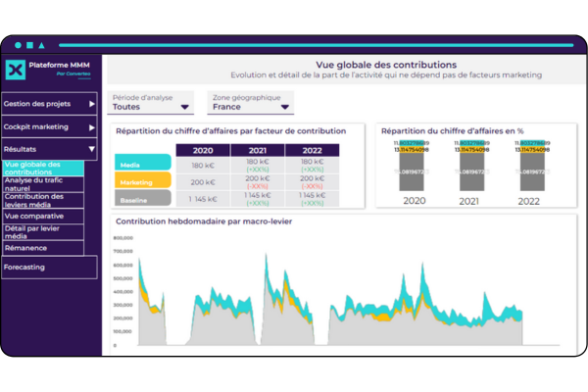588x392 pixels.
Task: Click the square icon in top bar
Action: coord(30,45)
